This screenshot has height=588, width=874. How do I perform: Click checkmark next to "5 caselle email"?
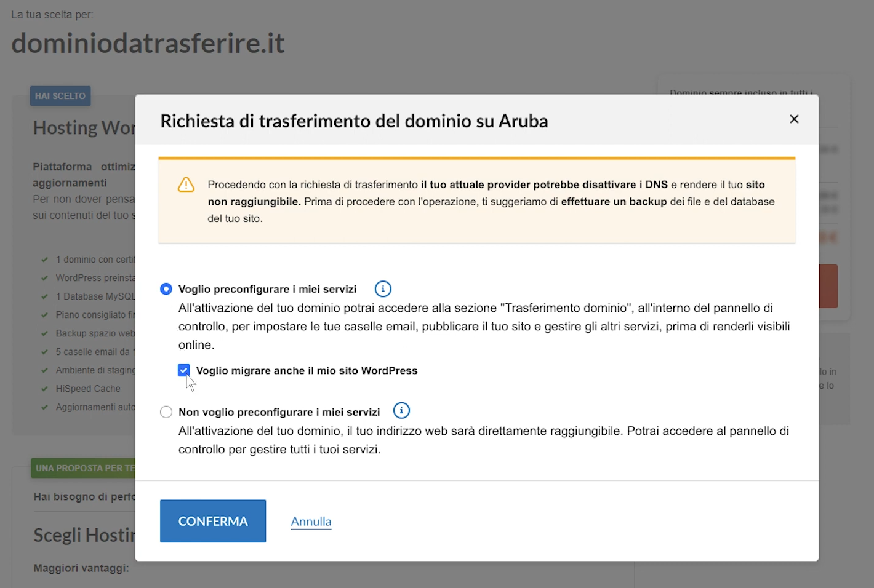pyautogui.click(x=44, y=352)
